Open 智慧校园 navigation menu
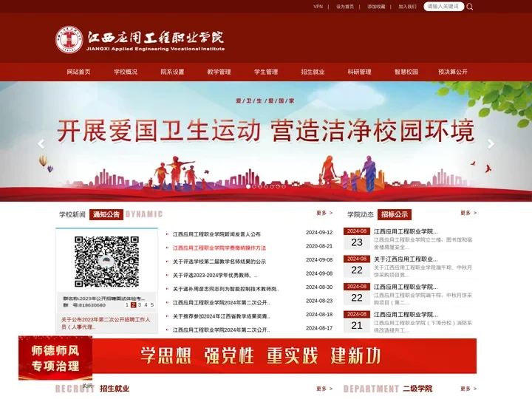Screen dimensions: 532x399 click(406, 72)
